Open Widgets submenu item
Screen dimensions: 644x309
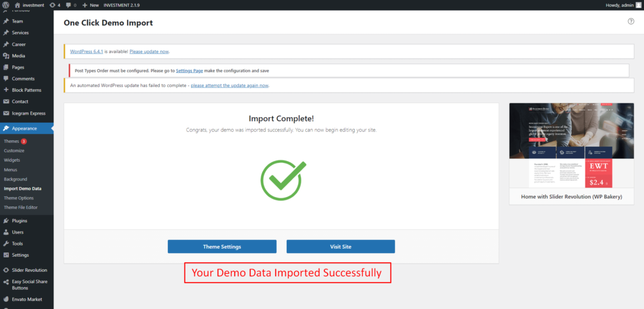12,160
